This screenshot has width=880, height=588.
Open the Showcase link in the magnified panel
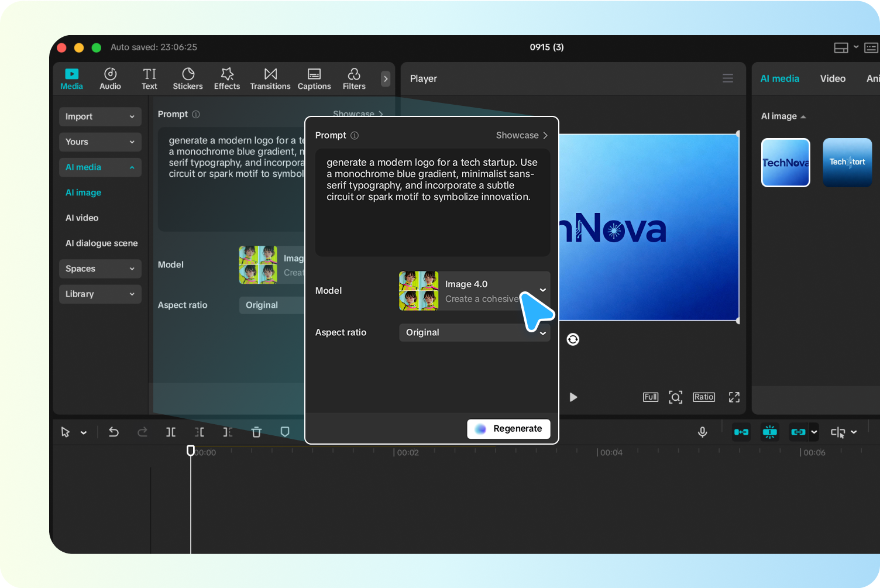tap(522, 135)
